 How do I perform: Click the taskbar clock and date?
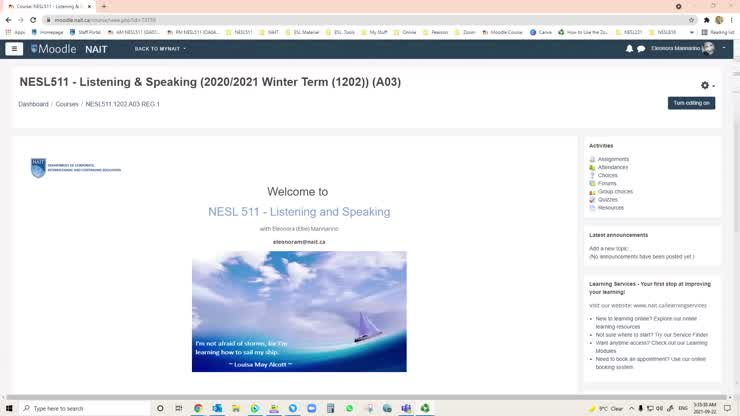[705, 408]
